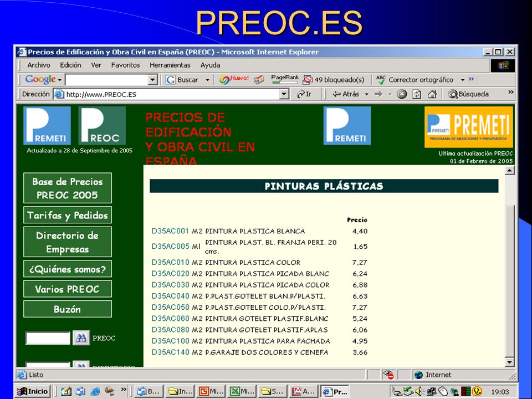Viewport: 532px width, 399px height.
Task: Open price item link D35AC030
Action: point(170,285)
